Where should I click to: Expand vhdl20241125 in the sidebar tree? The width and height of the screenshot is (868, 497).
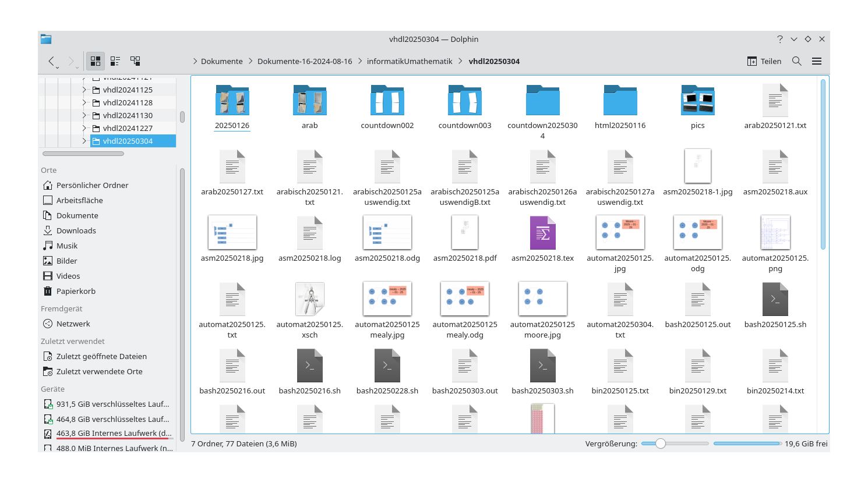tap(83, 90)
